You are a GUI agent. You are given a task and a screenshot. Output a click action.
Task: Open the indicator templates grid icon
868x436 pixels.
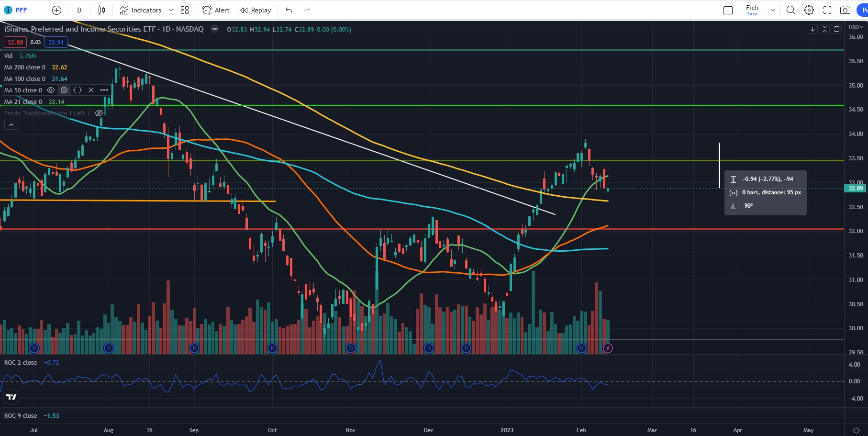tap(185, 10)
